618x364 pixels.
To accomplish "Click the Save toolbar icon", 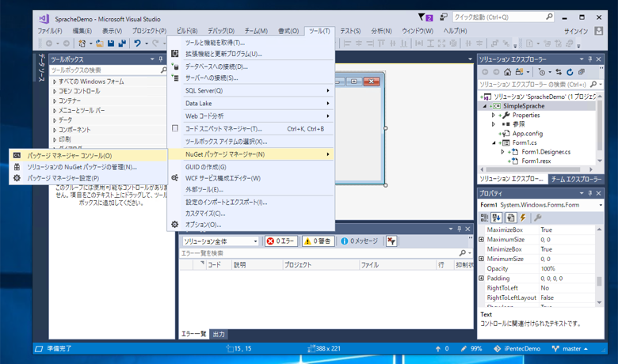I will (x=111, y=44).
